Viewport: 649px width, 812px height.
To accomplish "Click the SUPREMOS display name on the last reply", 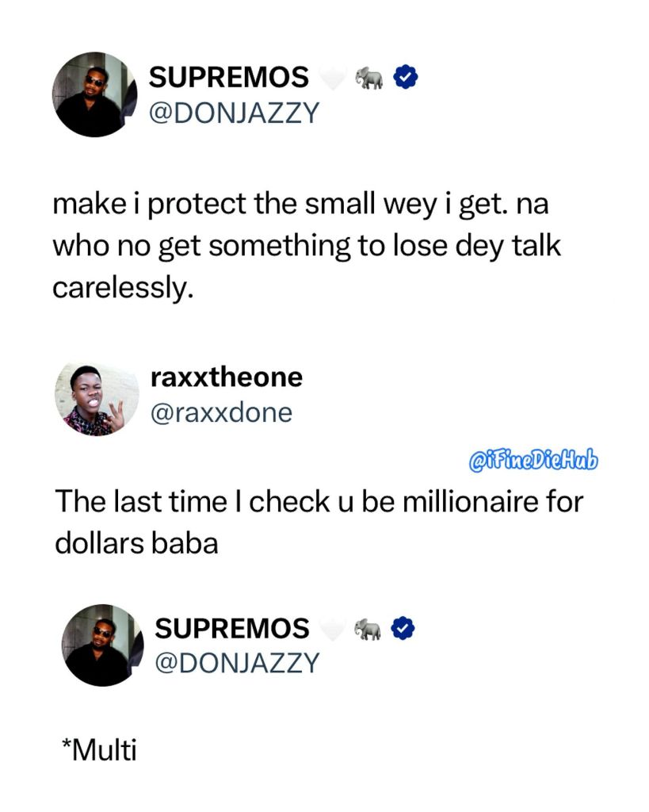I will (x=231, y=629).
